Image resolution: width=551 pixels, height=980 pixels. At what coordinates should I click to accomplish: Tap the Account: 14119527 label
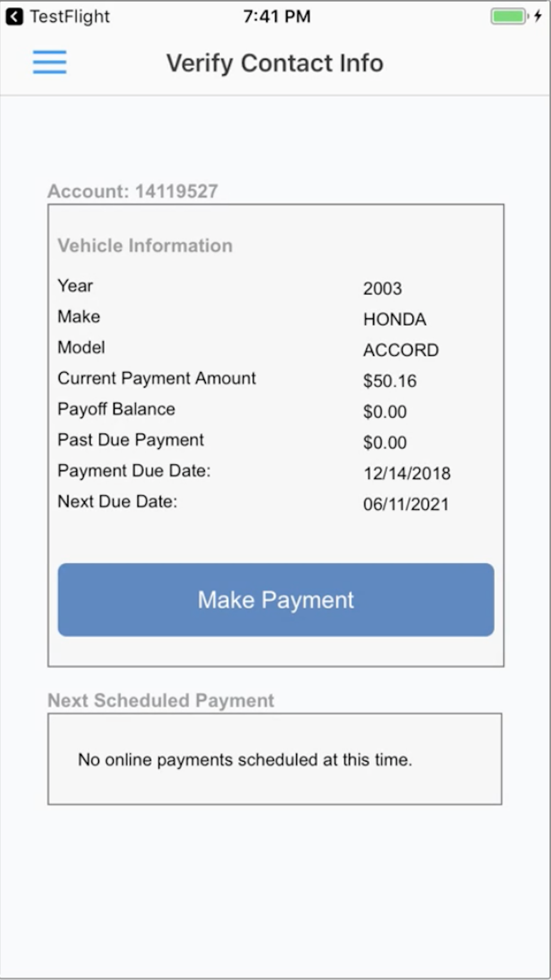(133, 191)
